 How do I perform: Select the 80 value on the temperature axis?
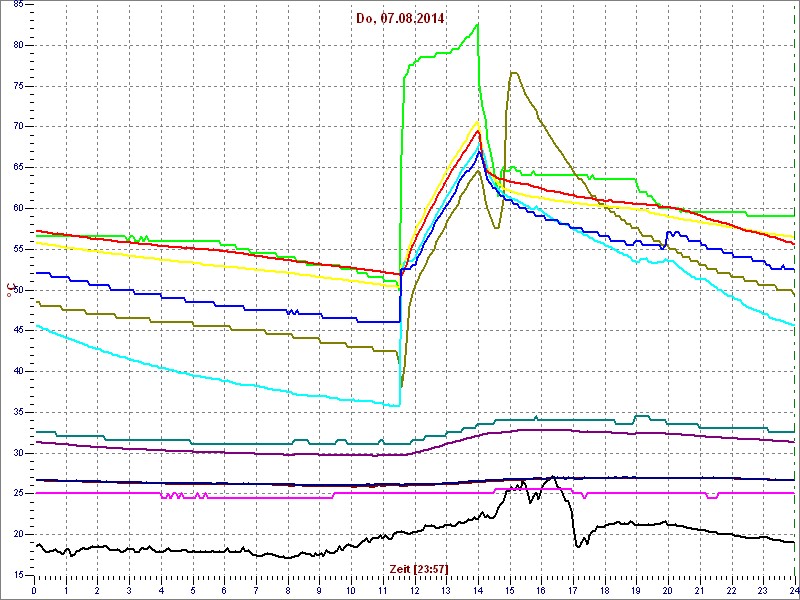16,45
